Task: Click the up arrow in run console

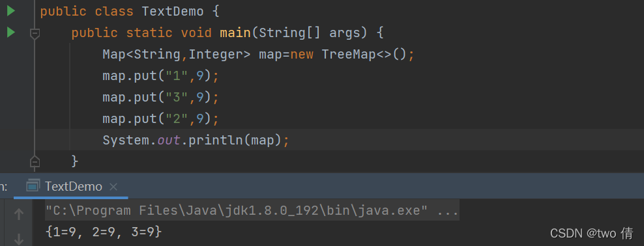Action: pos(19,213)
